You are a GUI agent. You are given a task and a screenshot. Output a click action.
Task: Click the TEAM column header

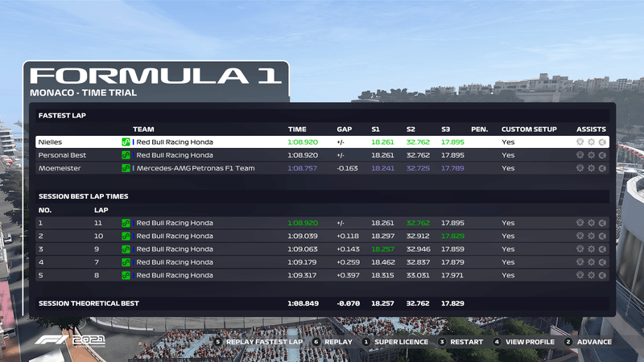143,130
